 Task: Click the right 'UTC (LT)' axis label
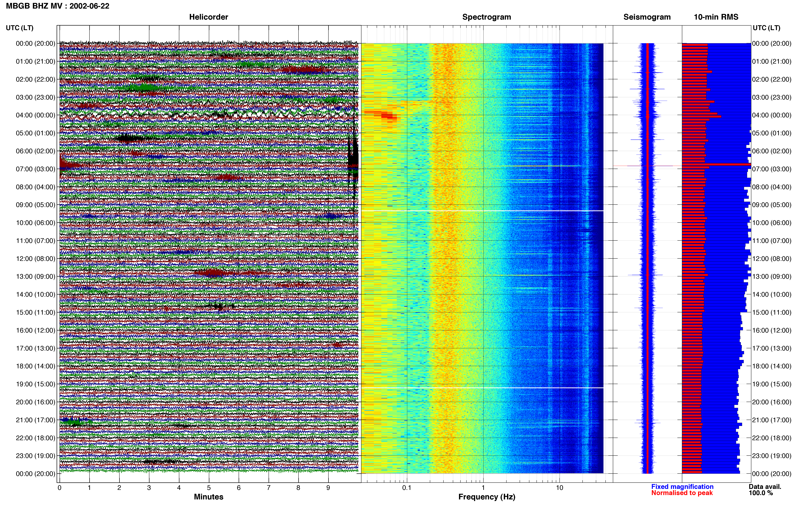766,28
